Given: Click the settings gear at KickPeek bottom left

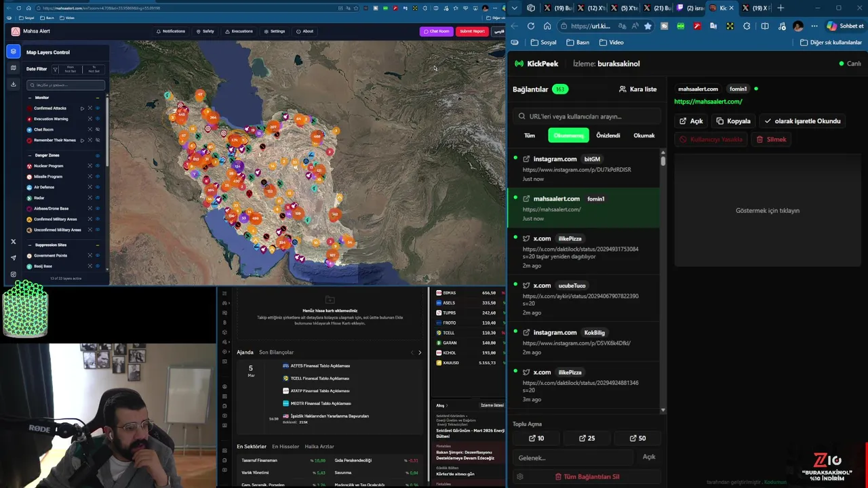Looking at the screenshot, I should pos(520,476).
